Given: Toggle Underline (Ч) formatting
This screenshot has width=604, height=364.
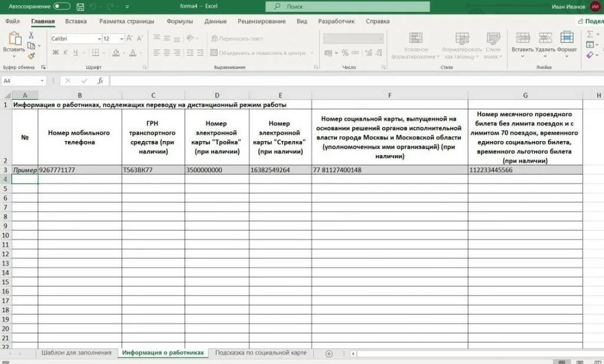Looking at the screenshot, I should [x=75, y=53].
